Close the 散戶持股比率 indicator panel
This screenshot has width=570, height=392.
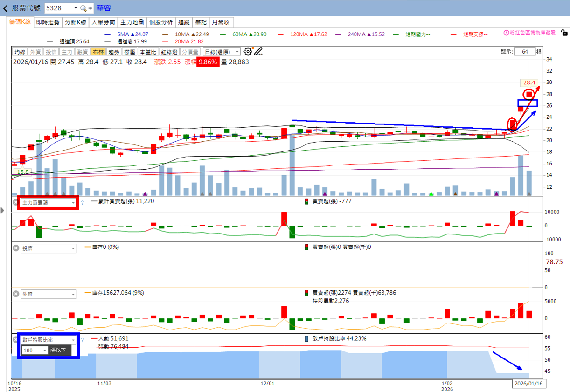(15, 340)
